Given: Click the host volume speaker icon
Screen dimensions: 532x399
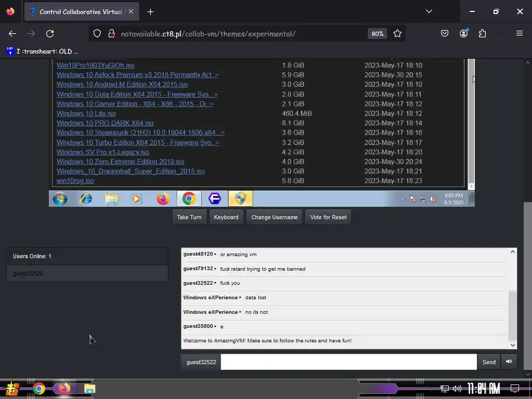Looking at the screenshot, I should [x=457, y=389].
